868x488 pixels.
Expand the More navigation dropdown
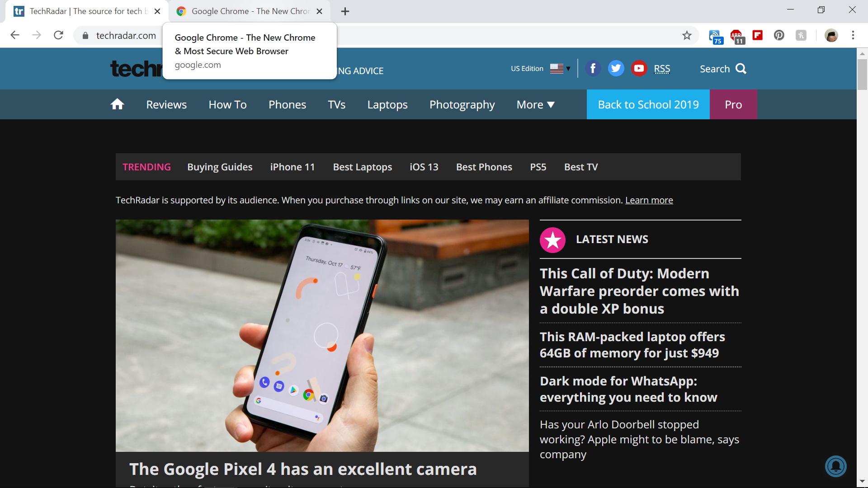click(535, 105)
